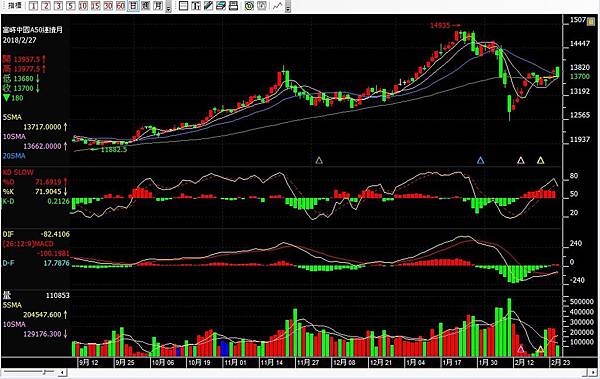
Task: Click the high price 13977.5
Action: [27, 69]
